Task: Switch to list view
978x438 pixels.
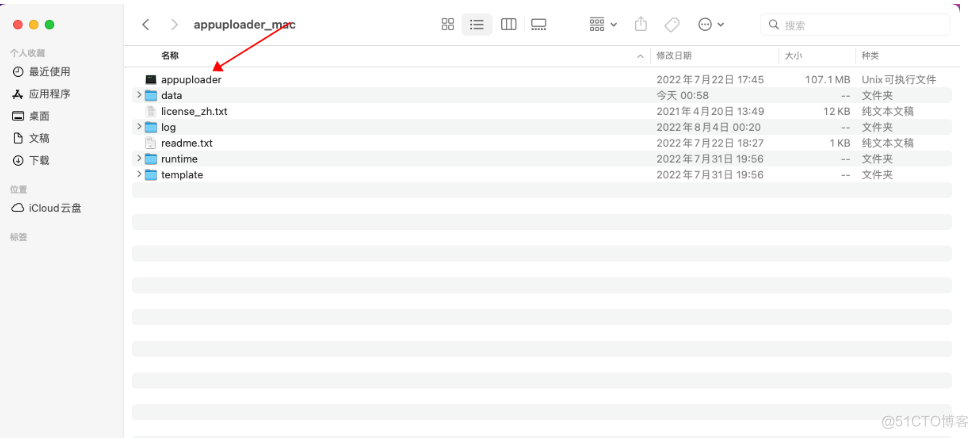Action: [477, 24]
